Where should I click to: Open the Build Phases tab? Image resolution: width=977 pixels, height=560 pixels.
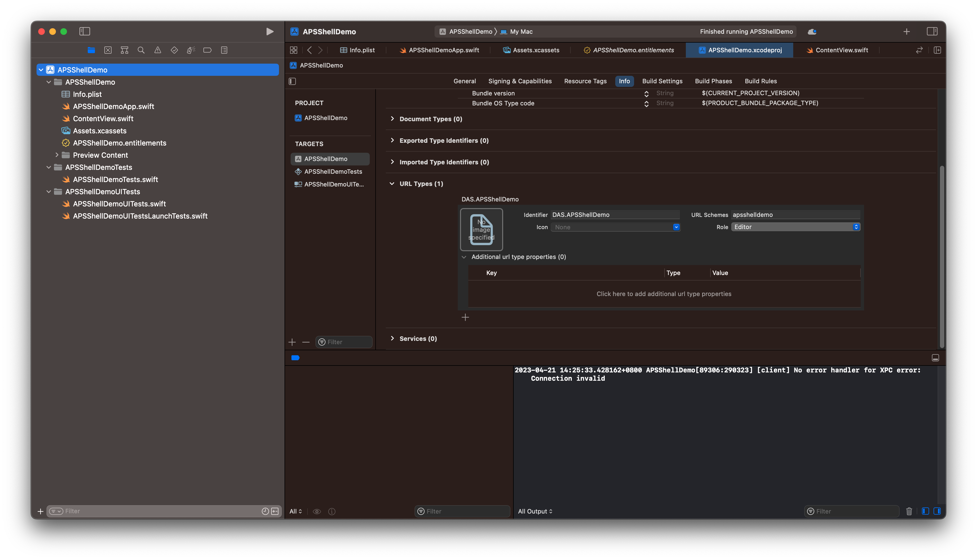[713, 81]
